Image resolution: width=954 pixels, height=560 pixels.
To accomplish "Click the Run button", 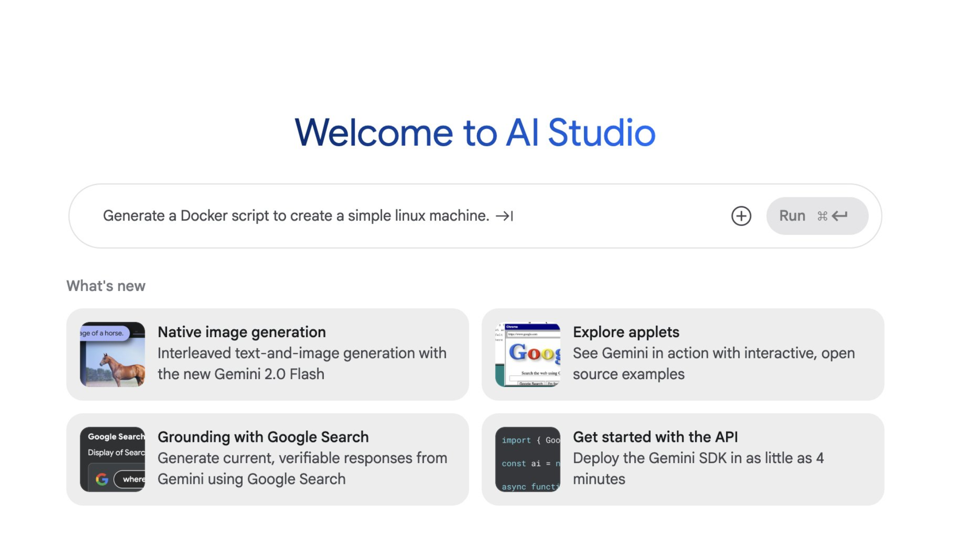I will tap(817, 216).
